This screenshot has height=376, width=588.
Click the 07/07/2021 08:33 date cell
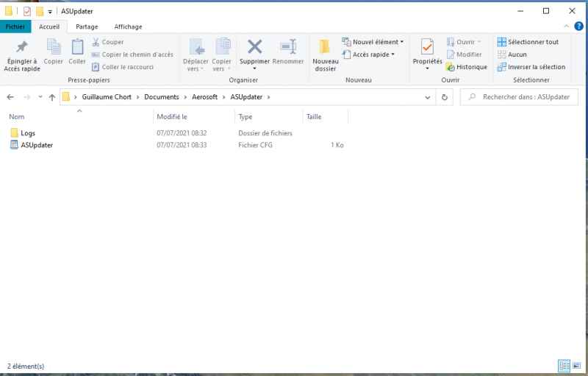coord(182,145)
